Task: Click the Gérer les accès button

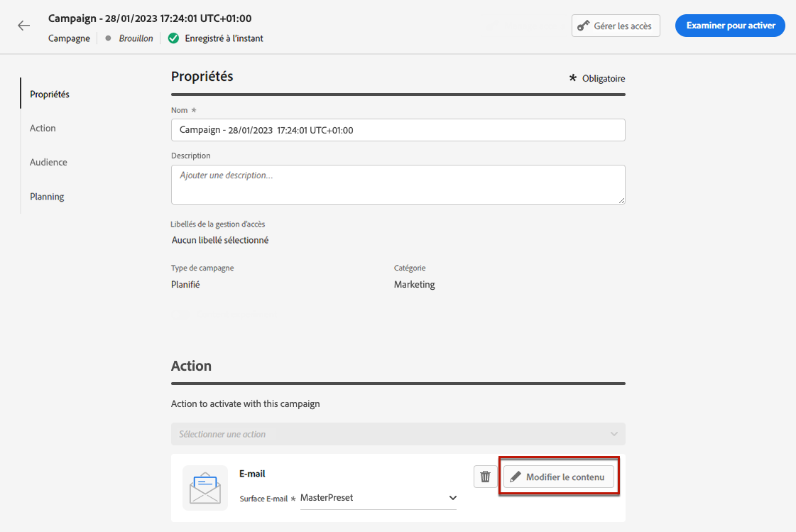Action: coord(616,26)
